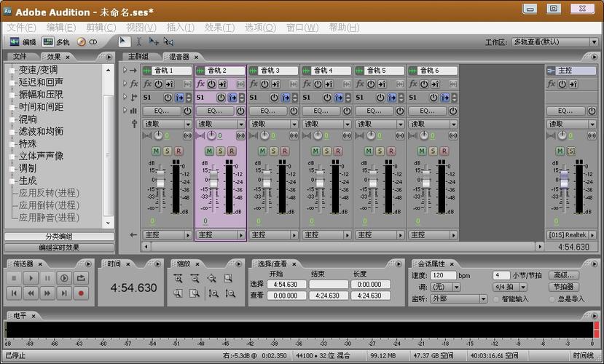Solo 音轨 5 with its S button
604x364 pixels.
(x=380, y=151)
